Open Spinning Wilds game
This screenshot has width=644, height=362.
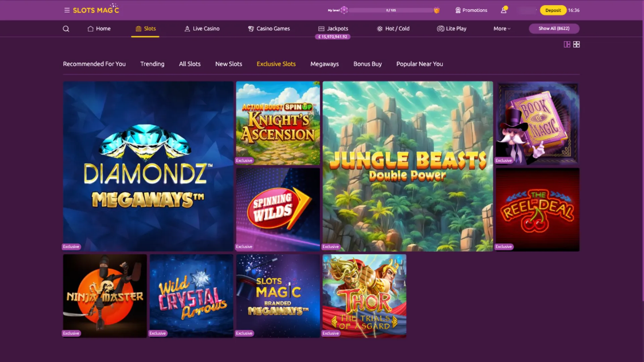[x=278, y=209]
